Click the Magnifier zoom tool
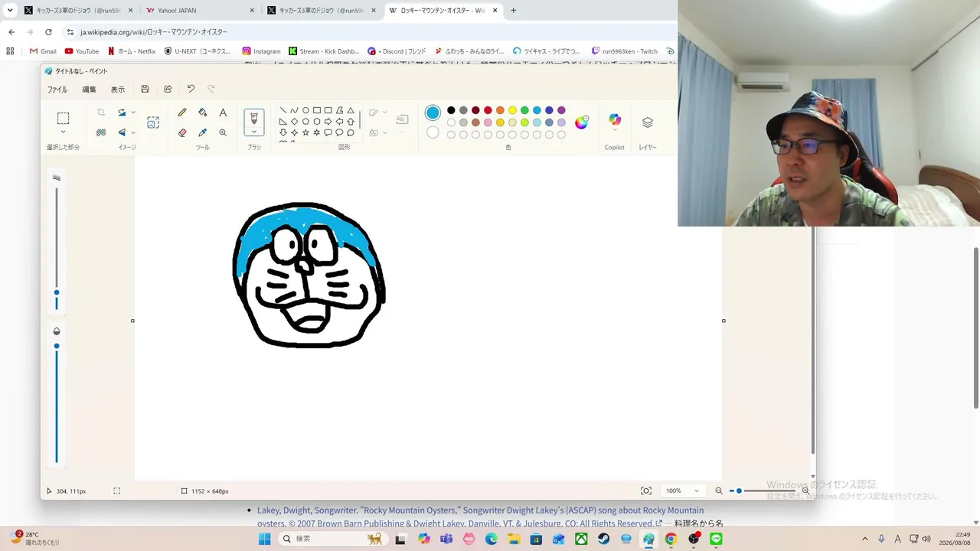Screen dimensions: 980x551 223,132
